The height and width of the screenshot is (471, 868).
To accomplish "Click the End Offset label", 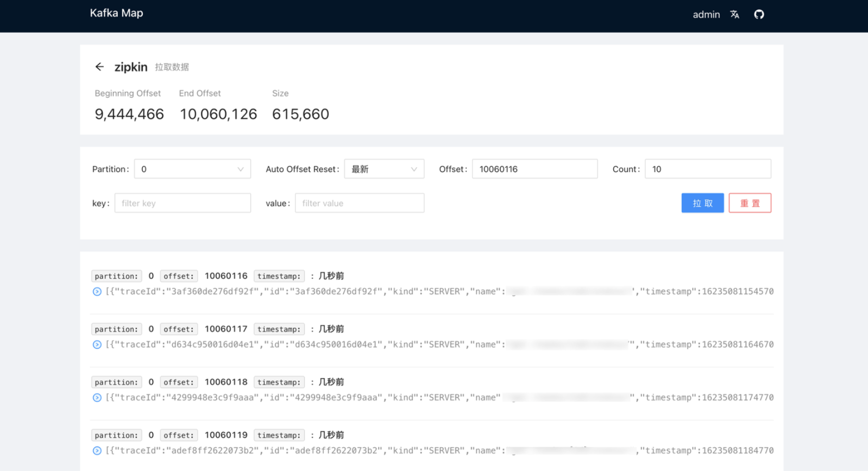I will click(x=200, y=93).
